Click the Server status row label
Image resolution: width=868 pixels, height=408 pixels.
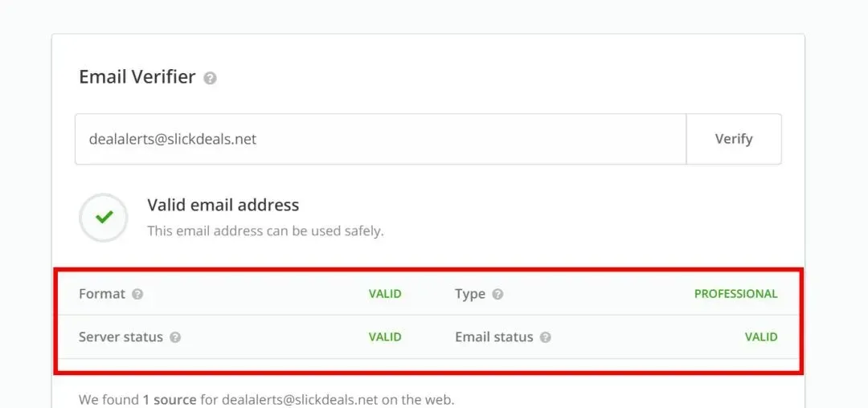click(121, 337)
